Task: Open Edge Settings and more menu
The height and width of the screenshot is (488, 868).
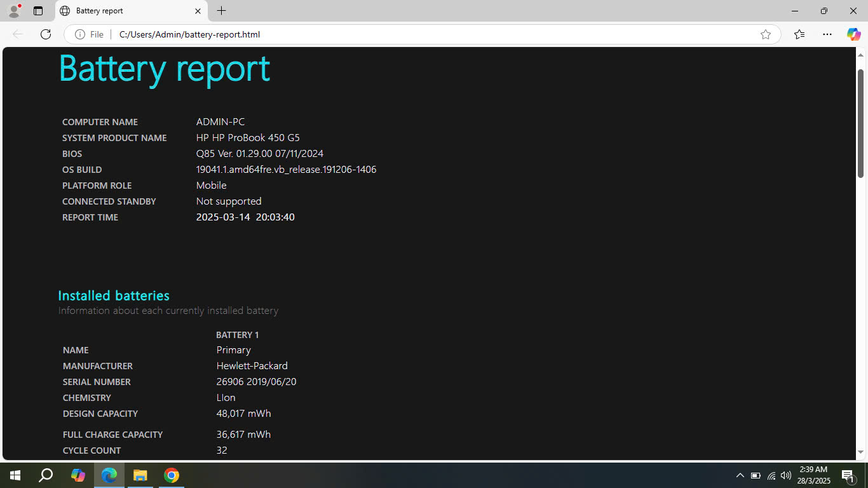Action: click(x=827, y=34)
